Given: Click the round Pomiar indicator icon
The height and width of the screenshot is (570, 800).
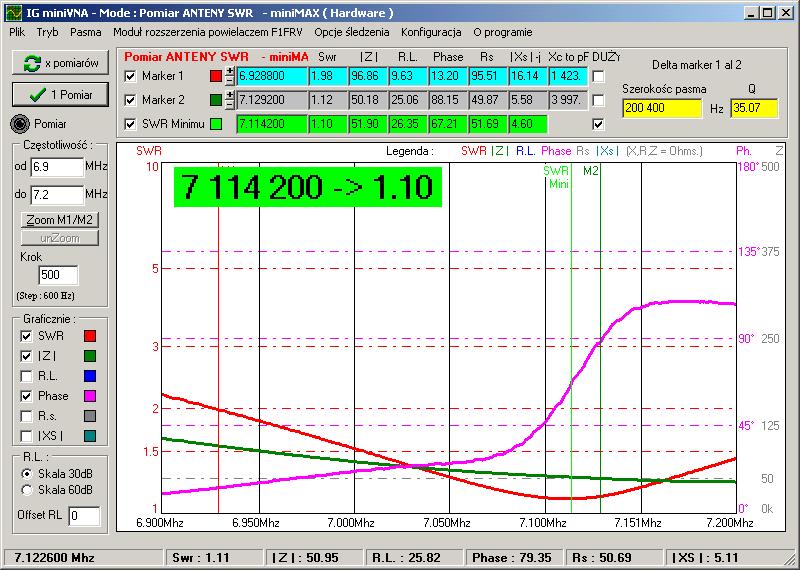Looking at the screenshot, I should point(19,123).
